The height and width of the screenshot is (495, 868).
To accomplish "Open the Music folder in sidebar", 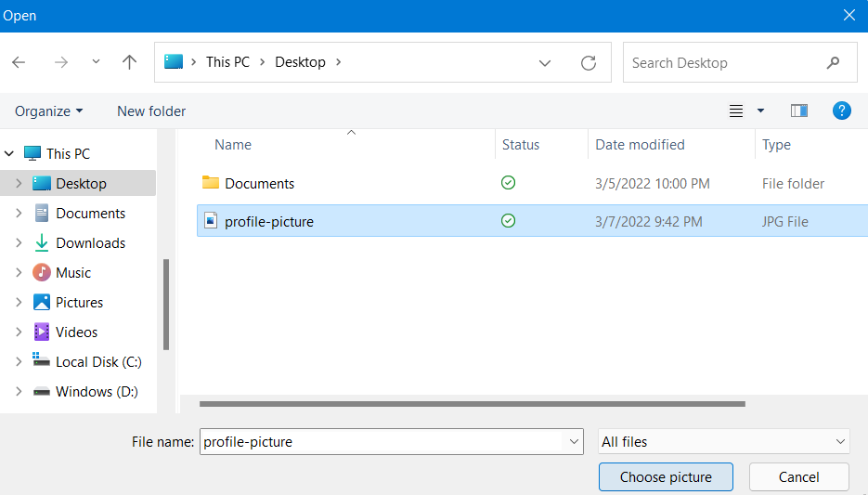I will pos(73,272).
